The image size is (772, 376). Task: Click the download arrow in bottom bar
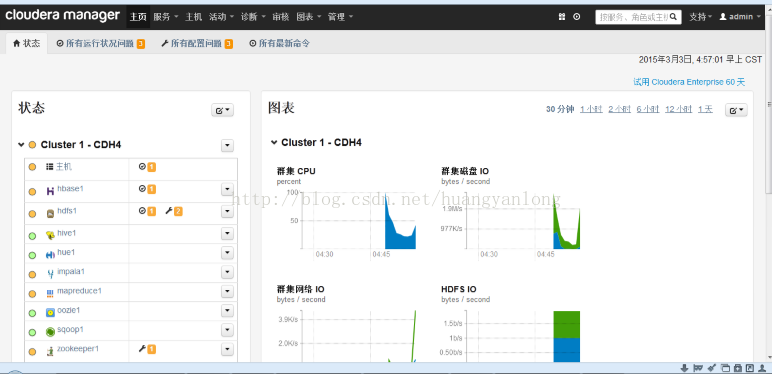[x=684, y=368]
